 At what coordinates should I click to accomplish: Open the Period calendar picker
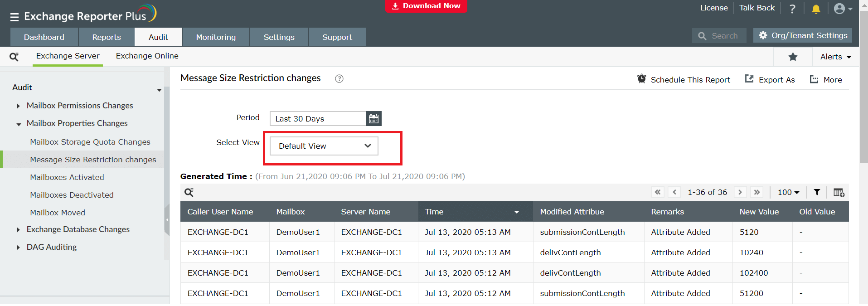373,119
